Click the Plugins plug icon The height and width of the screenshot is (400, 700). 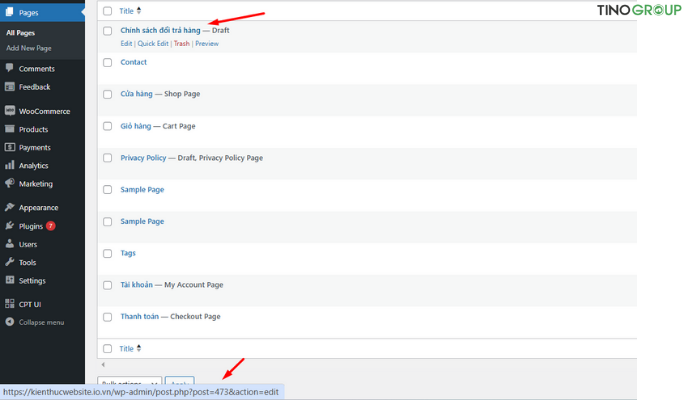(x=9, y=225)
